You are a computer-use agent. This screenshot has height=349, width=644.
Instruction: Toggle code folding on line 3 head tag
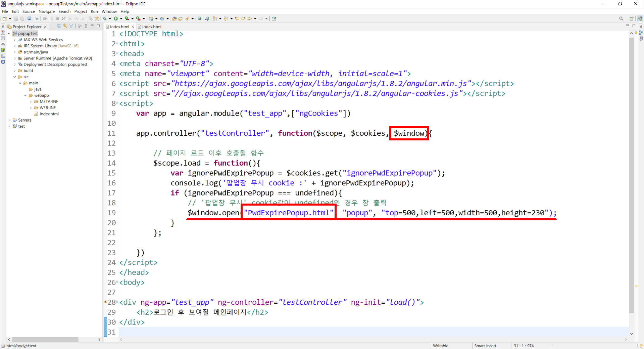point(117,54)
